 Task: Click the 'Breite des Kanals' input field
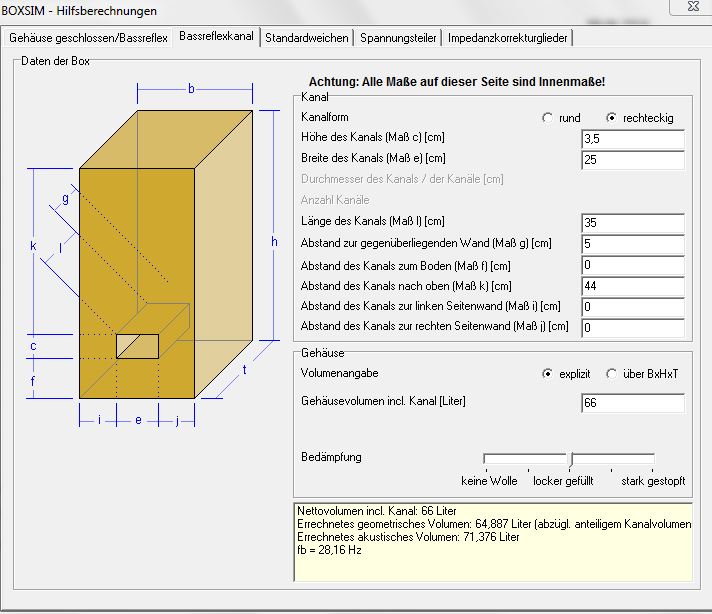coord(632,160)
